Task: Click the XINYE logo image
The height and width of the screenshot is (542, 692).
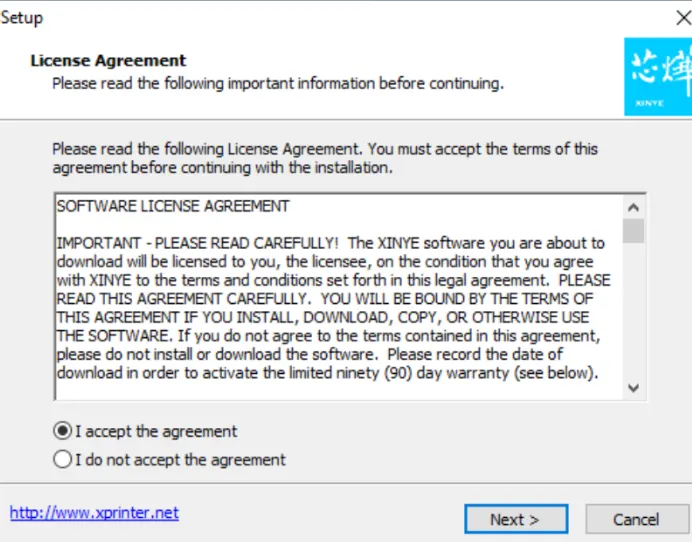Action: [657, 76]
